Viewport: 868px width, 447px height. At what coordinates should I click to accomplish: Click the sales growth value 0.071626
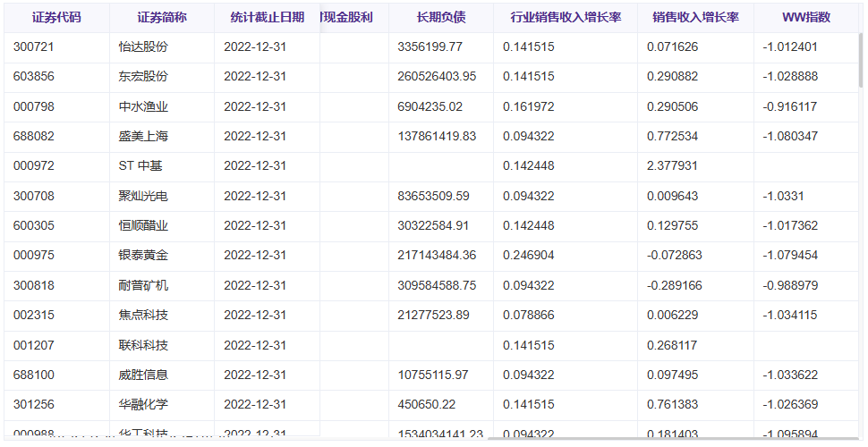(x=673, y=47)
